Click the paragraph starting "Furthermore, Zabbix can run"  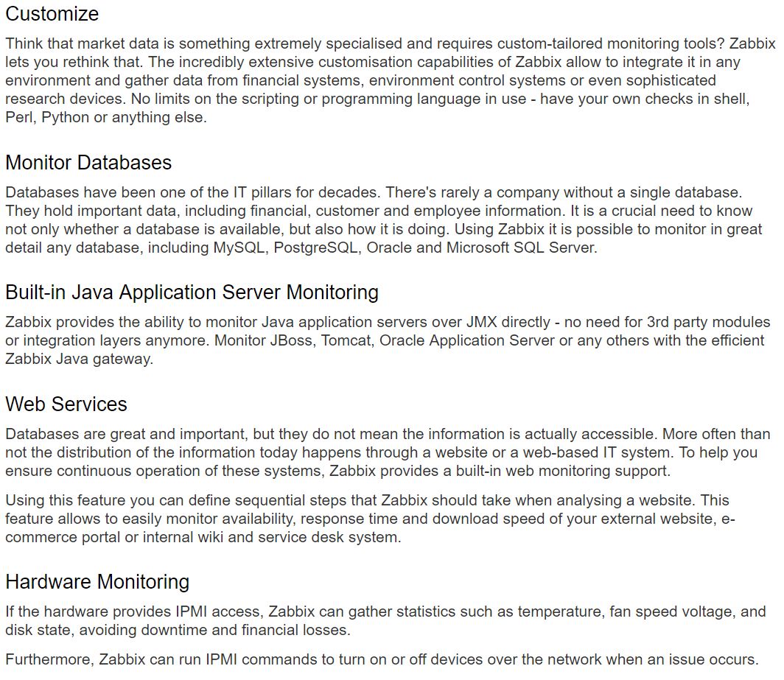[x=382, y=659]
